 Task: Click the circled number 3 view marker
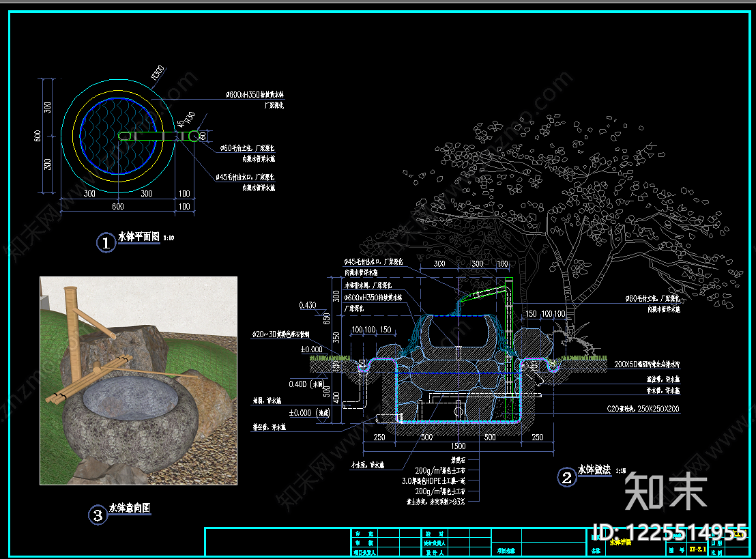98,515
